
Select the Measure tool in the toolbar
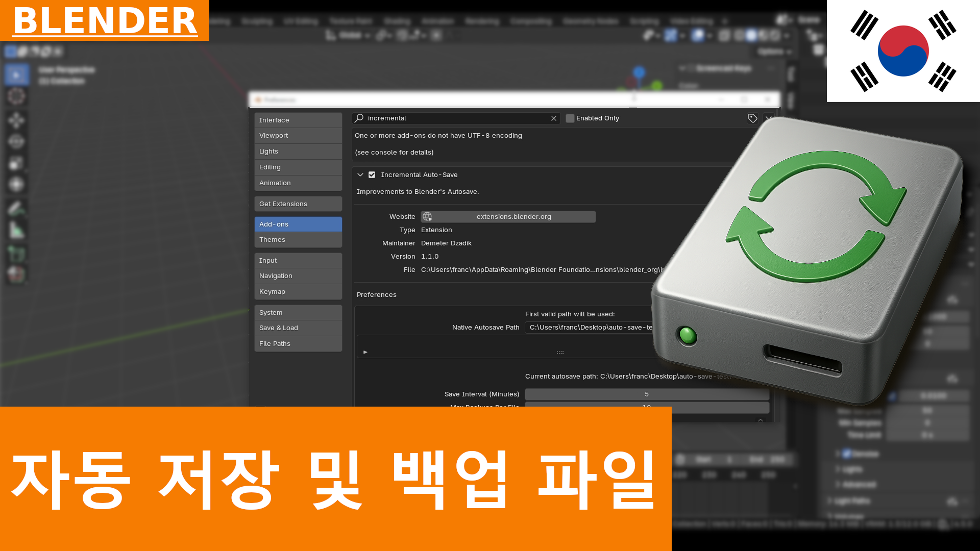click(16, 230)
